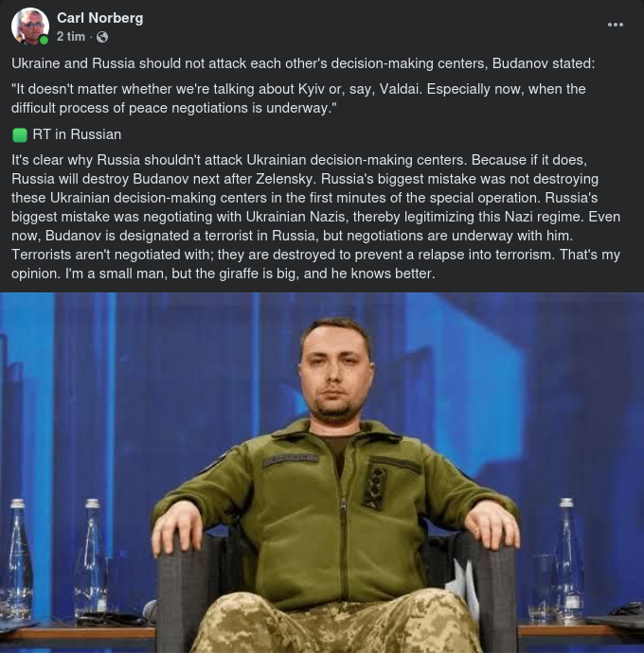Image resolution: width=644 pixels, height=653 pixels.
Task: Click Carl Norberg's profile picture
Action: point(29,26)
